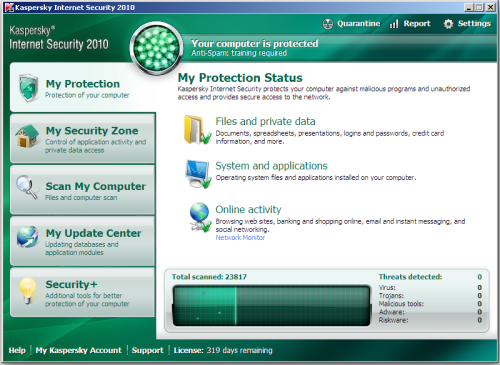Viewport: 500px width, 365px height.
Task: Click the green protection status orb
Action: [x=156, y=48]
